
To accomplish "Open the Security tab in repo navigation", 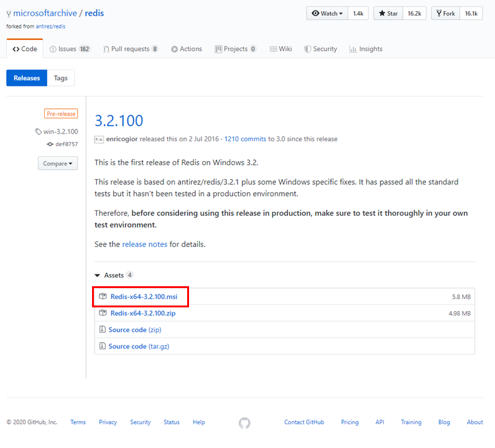I will [x=320, y=49].
